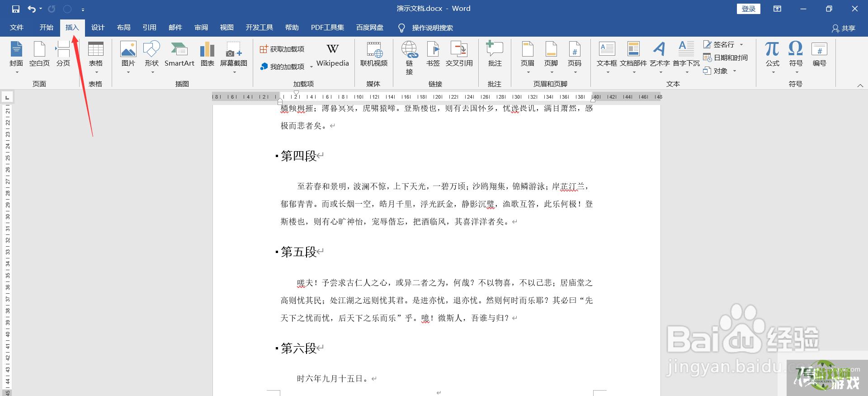Image resolution: width=868 pixels, height=396 pixels.
Task: Open the Header (页眉) menu
Action: coord(528,57)
